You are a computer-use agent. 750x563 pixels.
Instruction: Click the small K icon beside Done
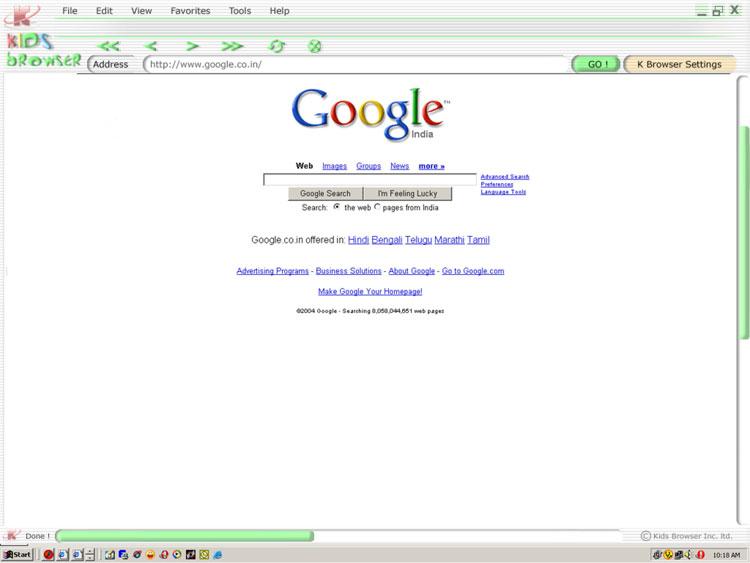[12, 536]
